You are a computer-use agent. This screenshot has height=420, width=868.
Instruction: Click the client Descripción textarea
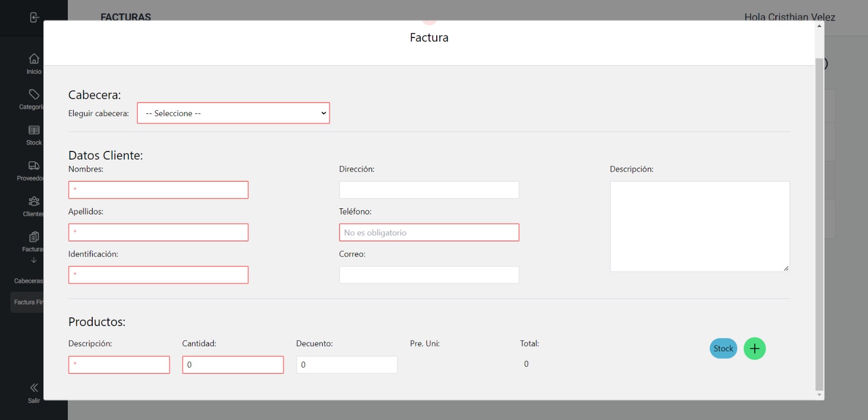click(x=699, y=226)
